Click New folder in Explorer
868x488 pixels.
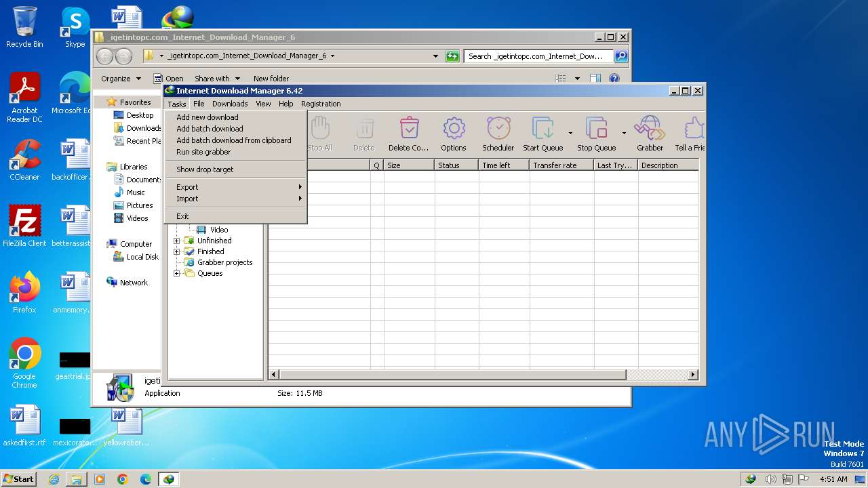(x=271, y=79)
